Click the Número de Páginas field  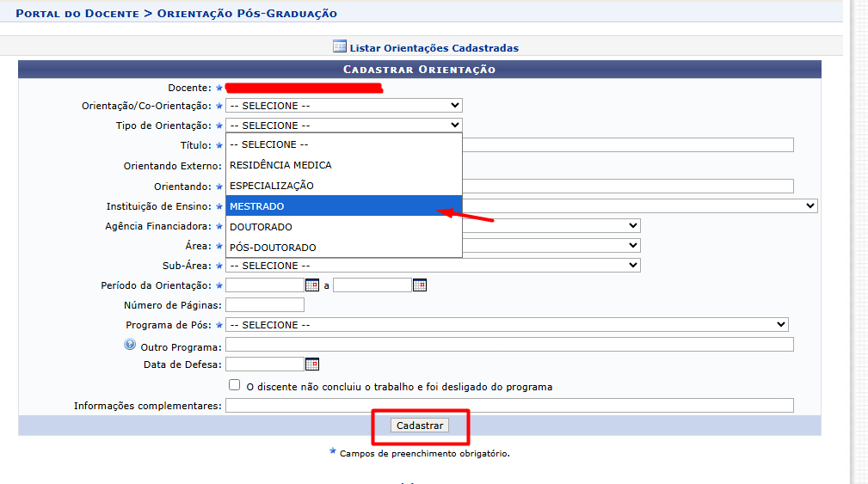[x=265, y=305]
